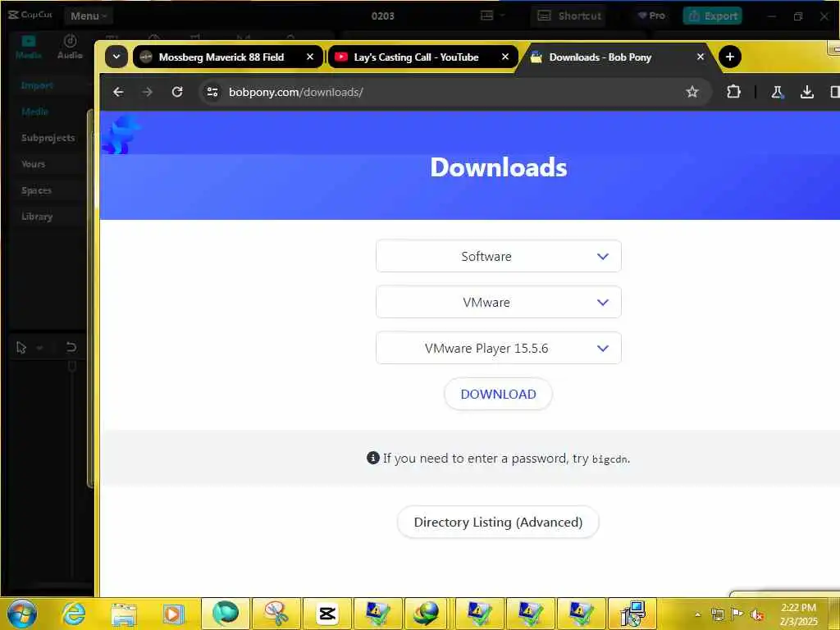Open the browser extensions puzzle icon

733,92
